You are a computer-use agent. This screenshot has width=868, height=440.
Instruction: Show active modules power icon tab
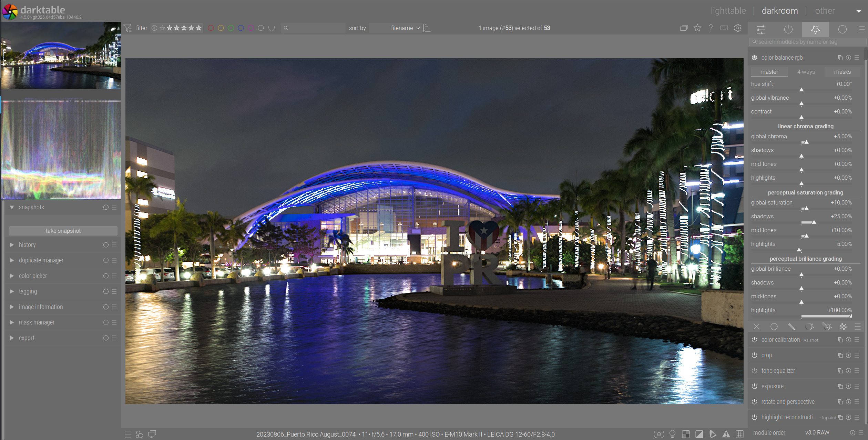click(x=788, y=29)
